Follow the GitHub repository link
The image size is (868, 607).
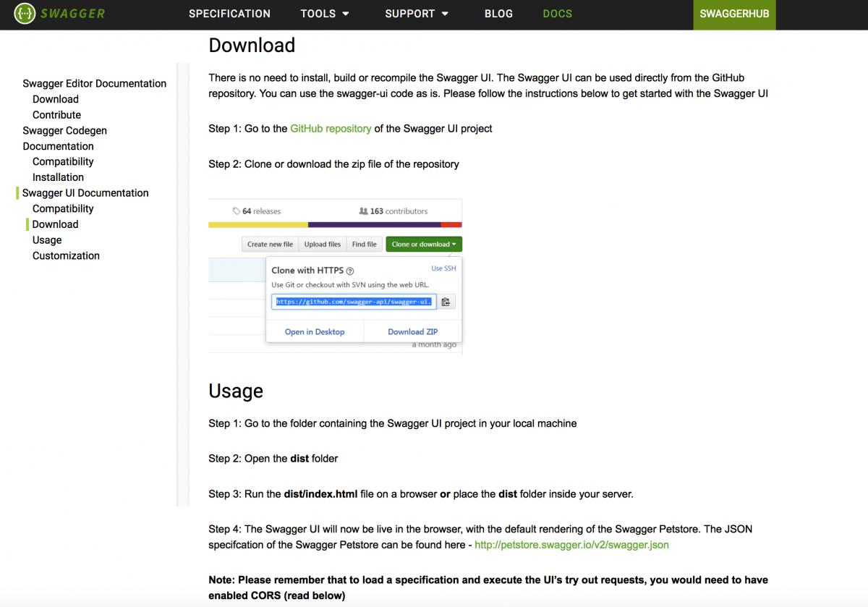click(x=331, y=128)
